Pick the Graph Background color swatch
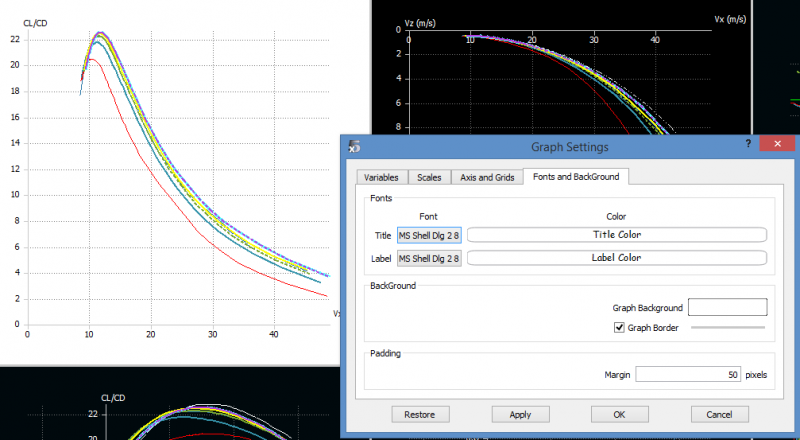The width and height of the screenshot is (800, 440). (727, 307)
